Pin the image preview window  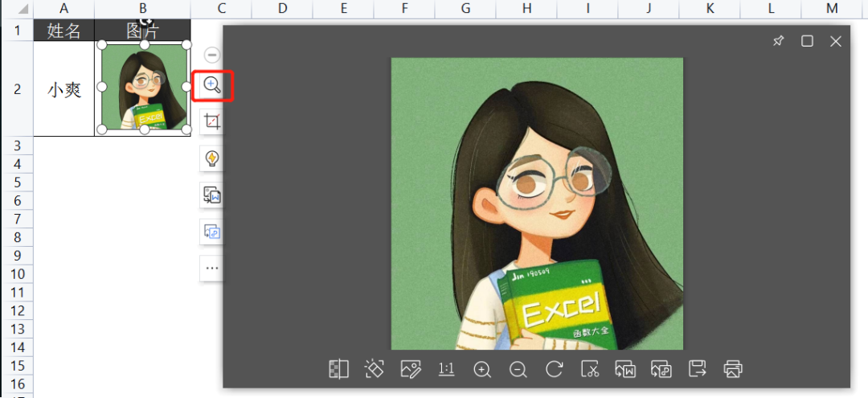778,41
